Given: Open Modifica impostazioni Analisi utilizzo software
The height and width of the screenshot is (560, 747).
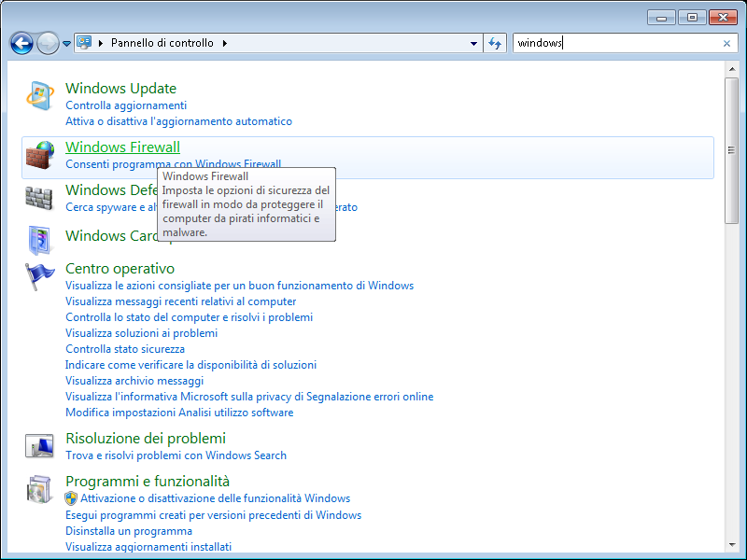Looking at the screenshot, I should (x=179, y=413).
